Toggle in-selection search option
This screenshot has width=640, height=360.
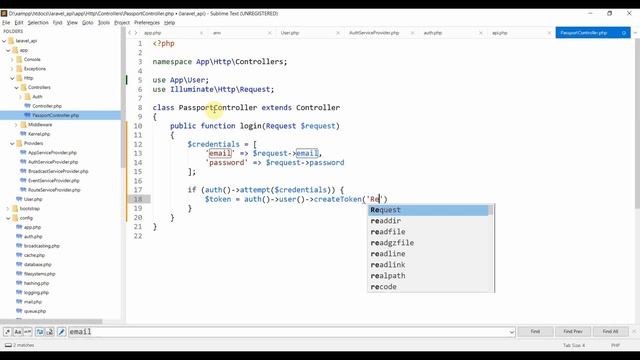(x=50, y=332)
